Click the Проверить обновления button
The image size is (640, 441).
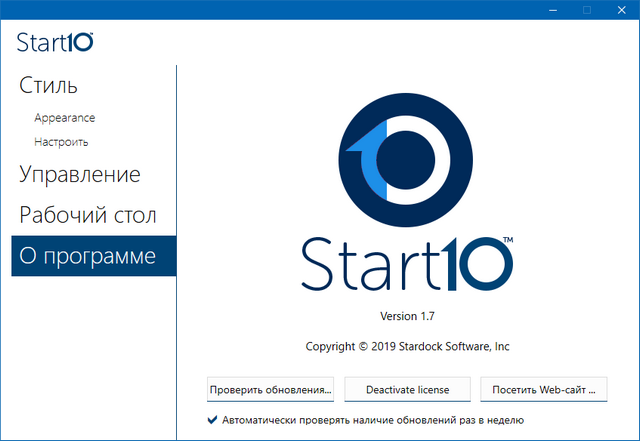pyautogui.click(x=270, y=390)
